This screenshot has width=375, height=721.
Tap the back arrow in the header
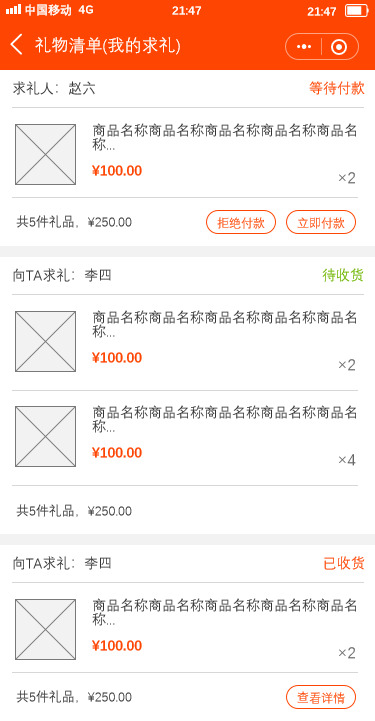pos(17,46)
